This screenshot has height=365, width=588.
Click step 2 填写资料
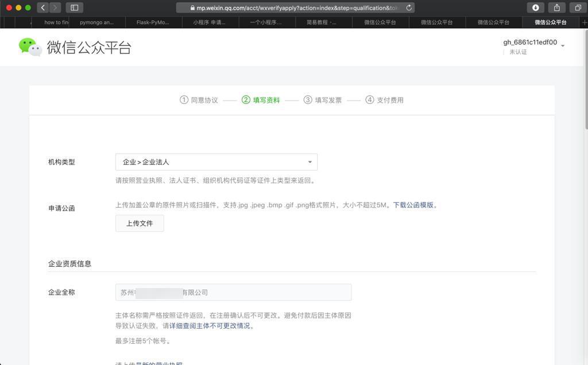pyautogui.click(x=261, y=100)
